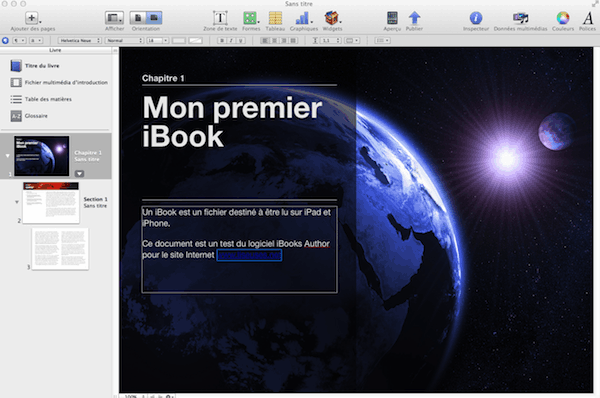Click the text background color swatch
Screen dimensions: 600x398
point(196,40)
